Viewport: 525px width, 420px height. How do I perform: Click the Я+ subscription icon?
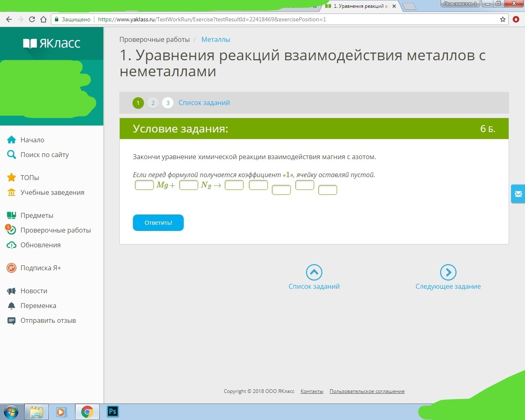point(11,268)
